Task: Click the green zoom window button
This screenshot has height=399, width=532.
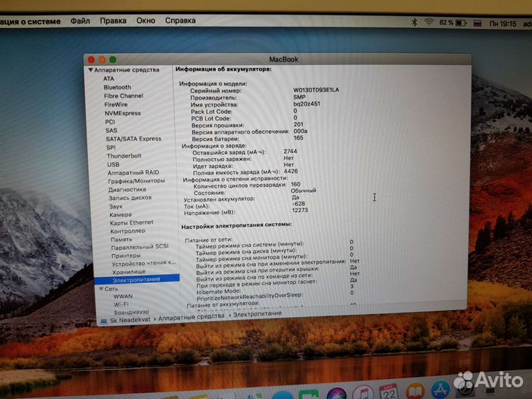Action: [x=113, y=60]
